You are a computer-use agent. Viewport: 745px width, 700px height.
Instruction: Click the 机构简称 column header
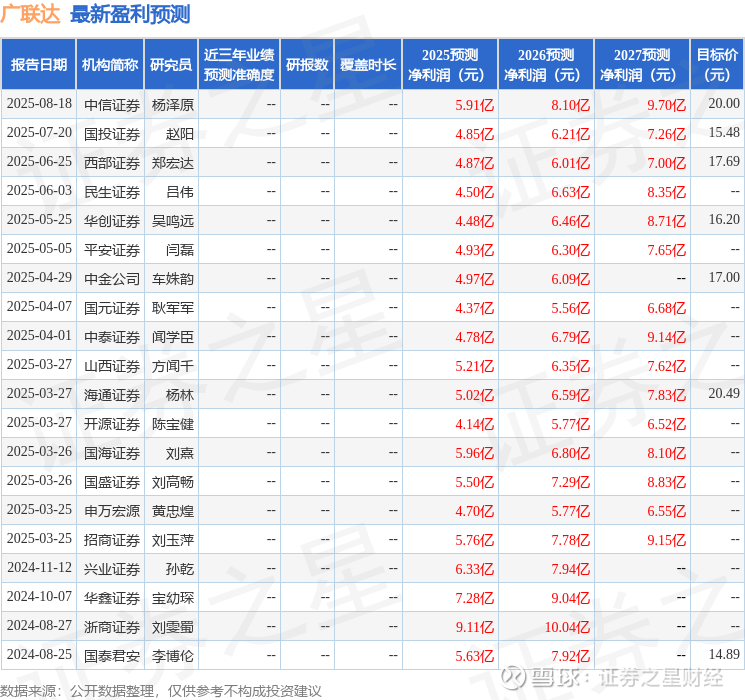pos(110,65)
